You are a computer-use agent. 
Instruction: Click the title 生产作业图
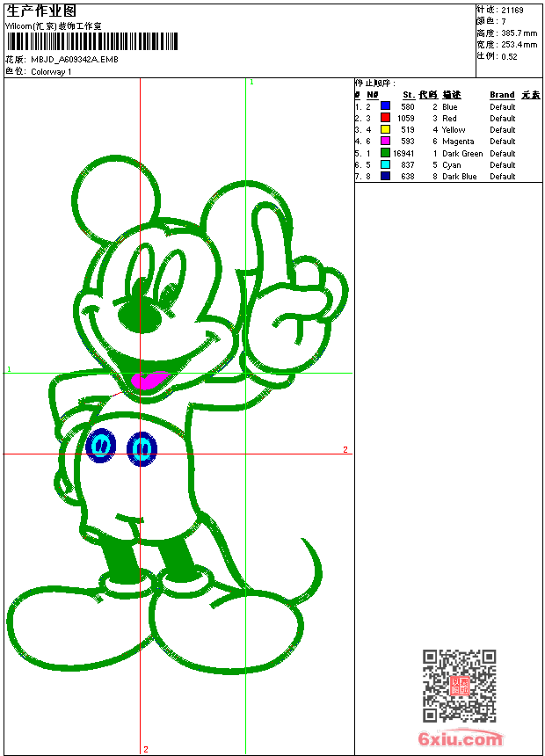click(x=41, y=11)
